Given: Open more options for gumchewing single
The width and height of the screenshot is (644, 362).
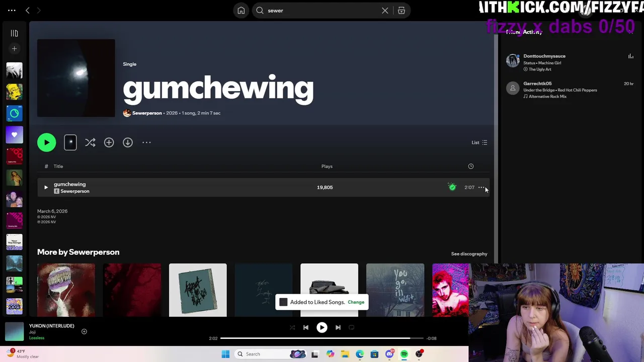Looking at the screenshot, I should tap(146, 142).
